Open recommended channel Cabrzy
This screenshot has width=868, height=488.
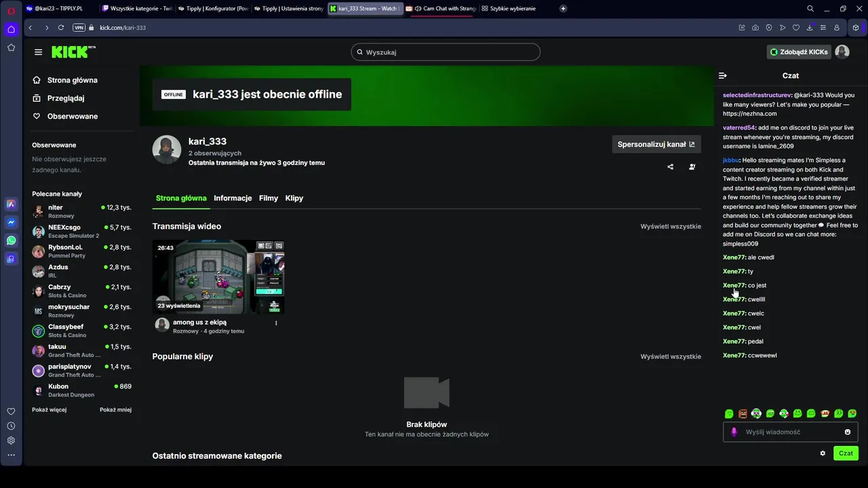(x=81, y=291)
